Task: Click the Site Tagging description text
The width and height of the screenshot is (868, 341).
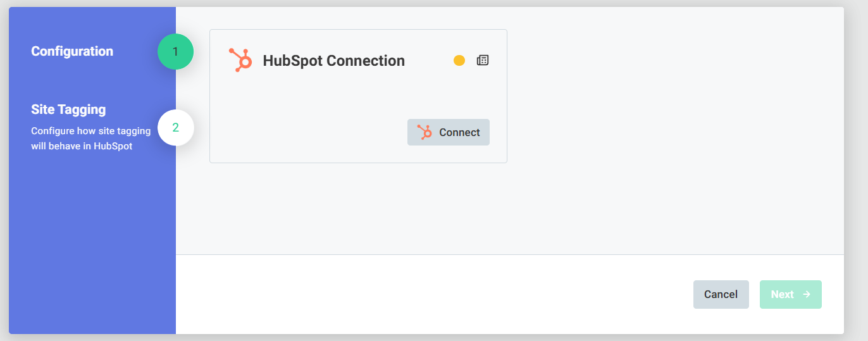Action: 90,139
